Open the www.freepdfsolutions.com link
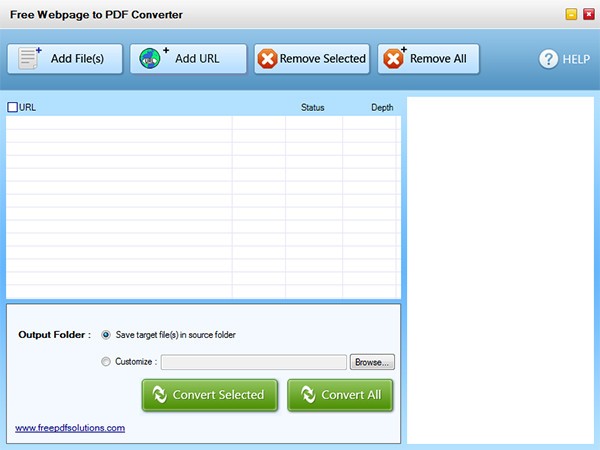Screen dimensions: 600x450 [x=70, y=428]
